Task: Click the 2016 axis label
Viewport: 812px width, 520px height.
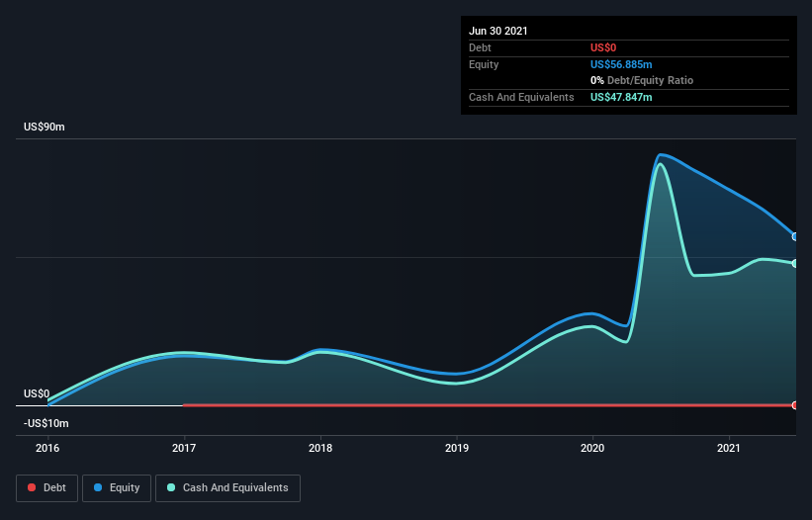Action: tap(47, 448)
